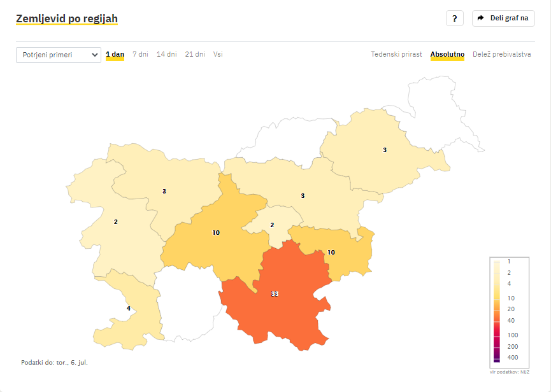
Task: Click Deli graf na button
Action: (x=503, y=18)
